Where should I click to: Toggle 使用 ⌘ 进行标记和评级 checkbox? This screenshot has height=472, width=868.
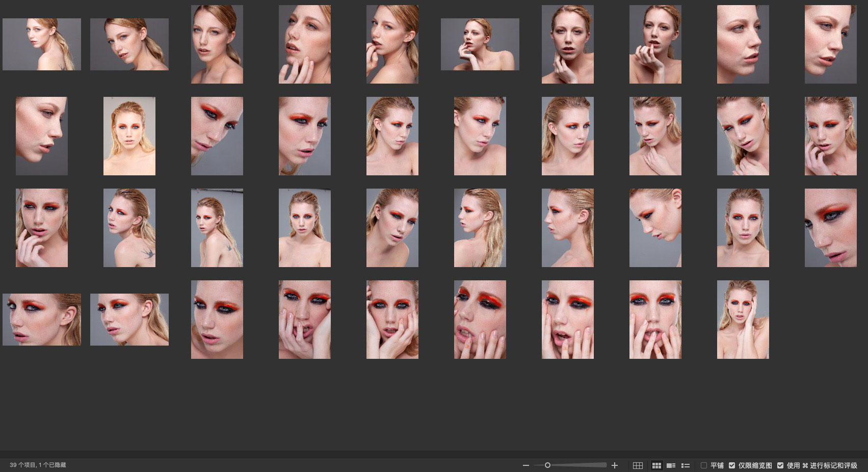click(780, 465)
